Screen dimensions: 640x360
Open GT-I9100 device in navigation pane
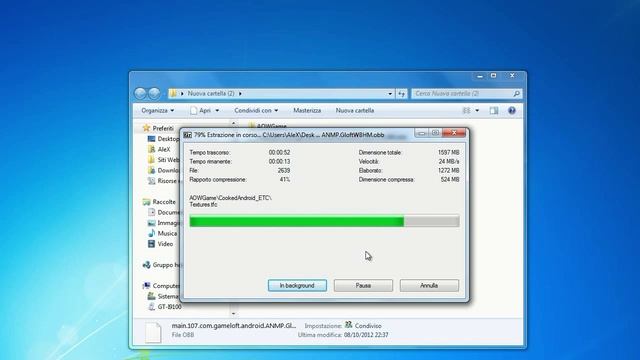[169, 307]
